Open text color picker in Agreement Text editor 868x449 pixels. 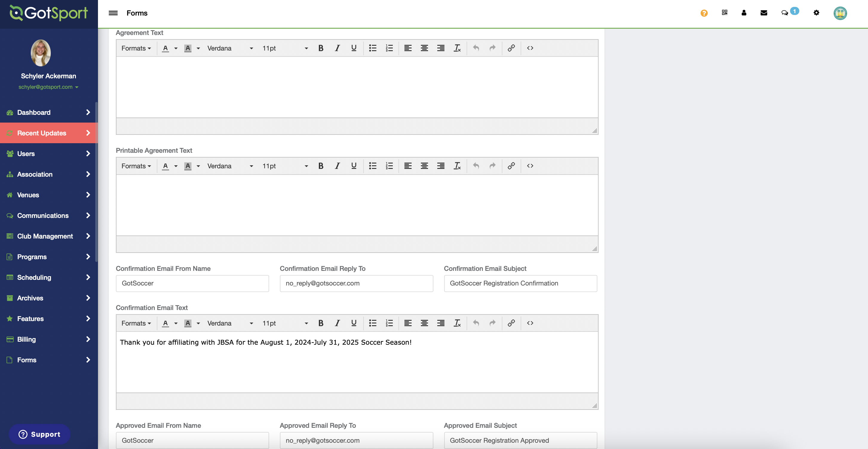[176, 48]
